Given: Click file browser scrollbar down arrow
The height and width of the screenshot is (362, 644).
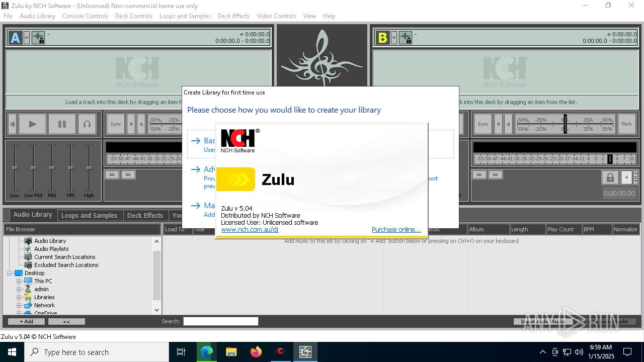Looking at the screenshot, I should point(156,310).
